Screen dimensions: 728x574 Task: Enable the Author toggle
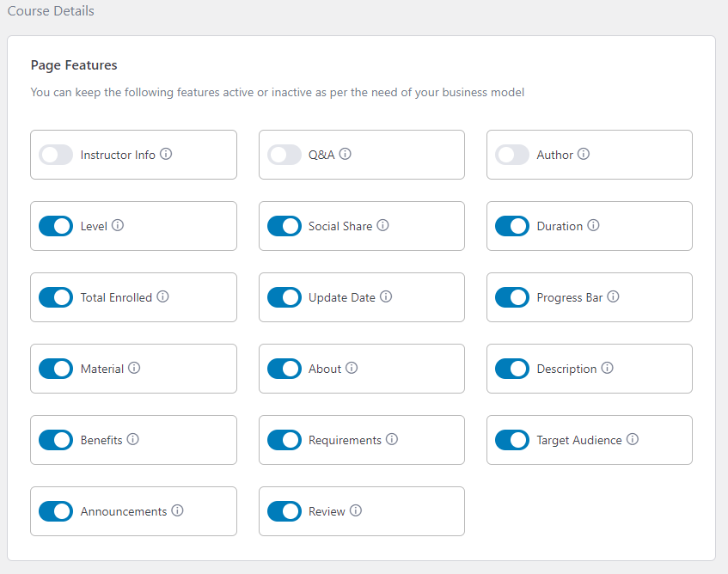pos(512,155)
